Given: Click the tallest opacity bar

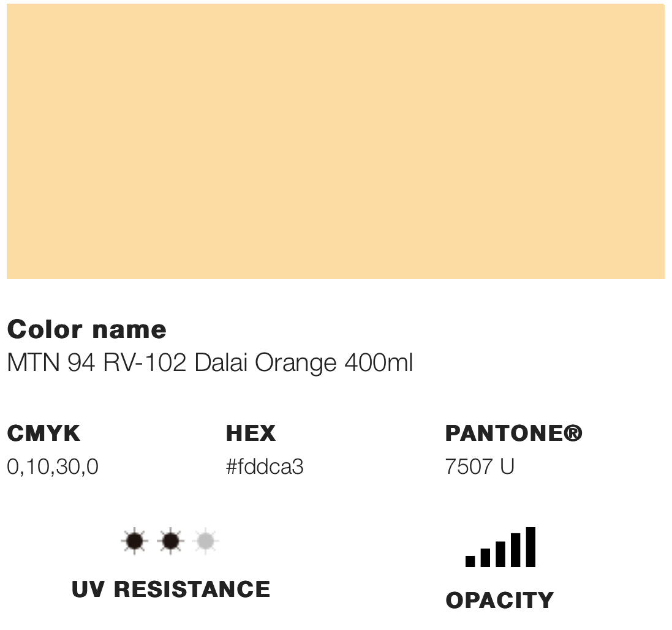Looking at the screenshot, I should click(530, 547).
